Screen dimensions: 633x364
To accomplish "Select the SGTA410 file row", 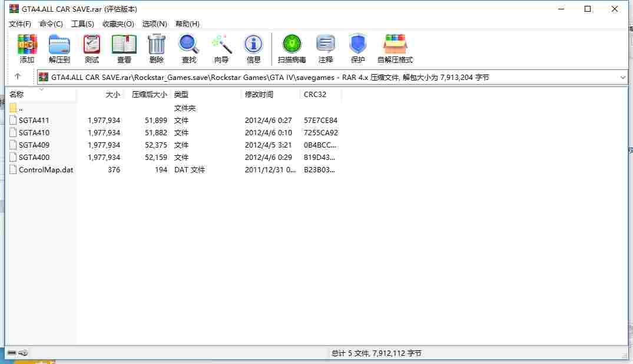I will [174, 133].
